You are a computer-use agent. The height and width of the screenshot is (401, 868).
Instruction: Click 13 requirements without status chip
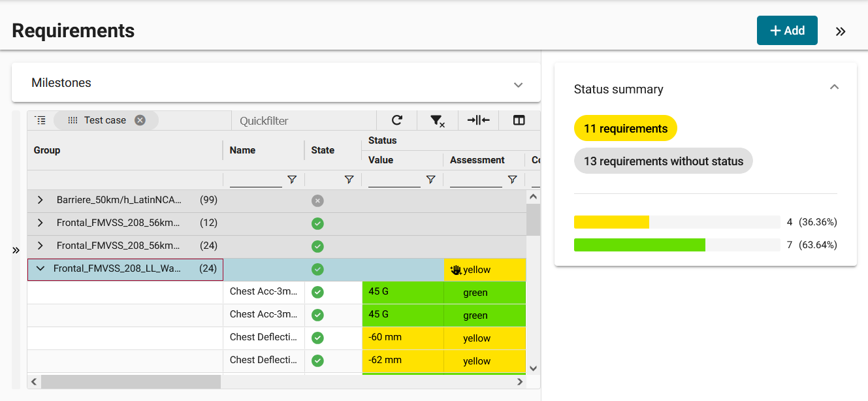(664, 161)
